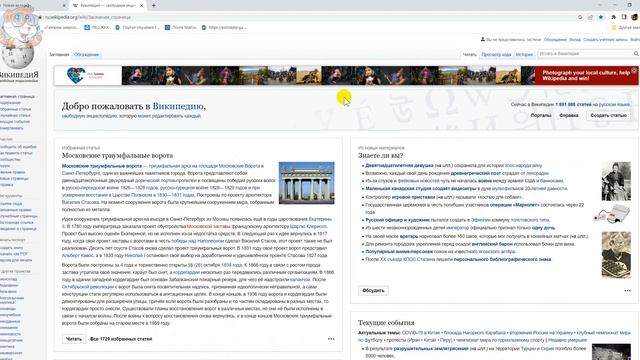
Task: Open the РКЦ ЖКХ bookmark
Action: (x=97, y=27)
